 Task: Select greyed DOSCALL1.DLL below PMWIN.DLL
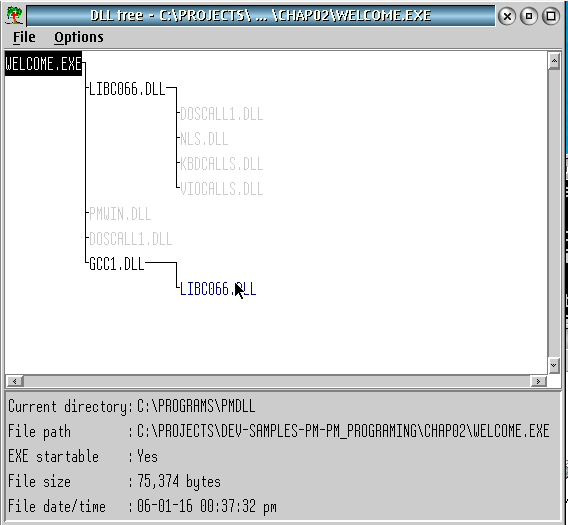(x=130, y=239)
